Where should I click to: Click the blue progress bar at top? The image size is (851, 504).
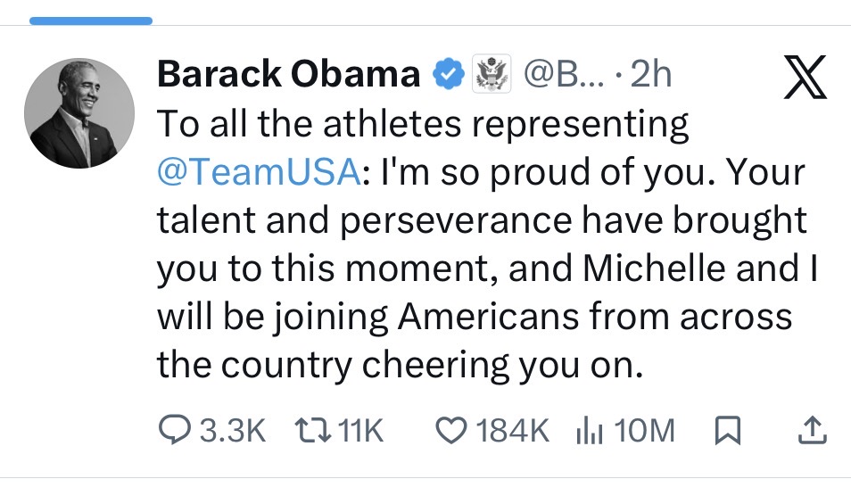coord(91,21)
